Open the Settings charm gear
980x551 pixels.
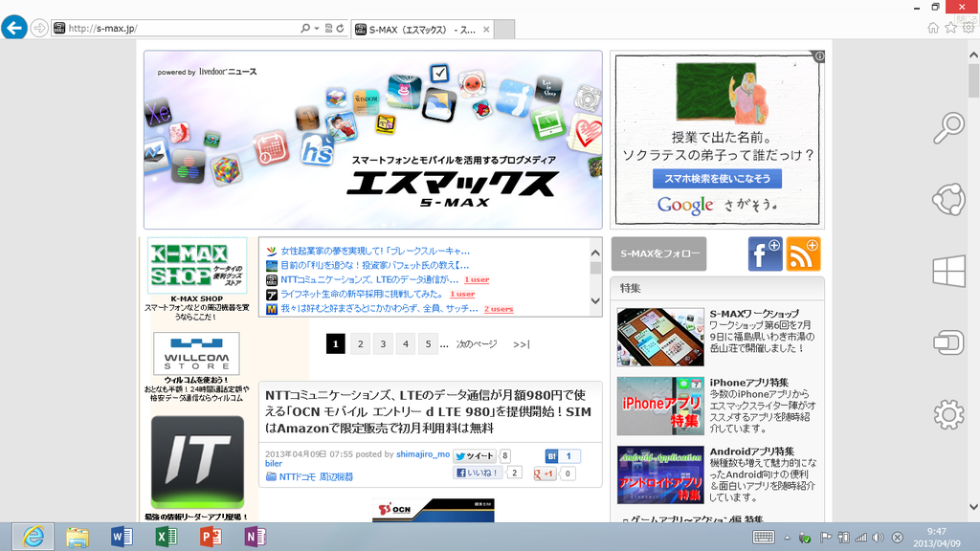[948, 415]
